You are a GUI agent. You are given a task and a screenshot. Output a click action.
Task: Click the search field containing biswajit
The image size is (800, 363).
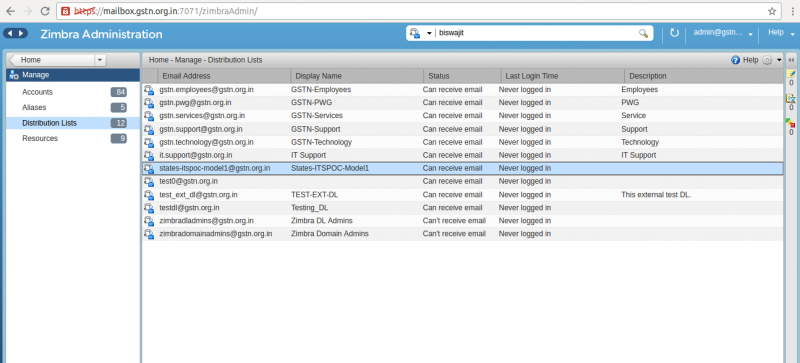point(537,33)
